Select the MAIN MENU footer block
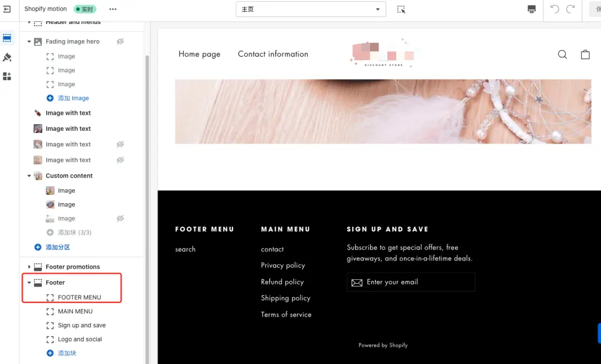Image resolution: width=601 pixels, height=364 pixels. (x=75, y=312)
